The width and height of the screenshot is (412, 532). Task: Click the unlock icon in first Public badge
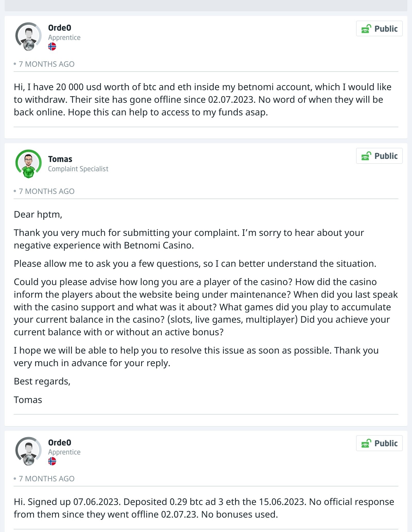pos(366,29)
